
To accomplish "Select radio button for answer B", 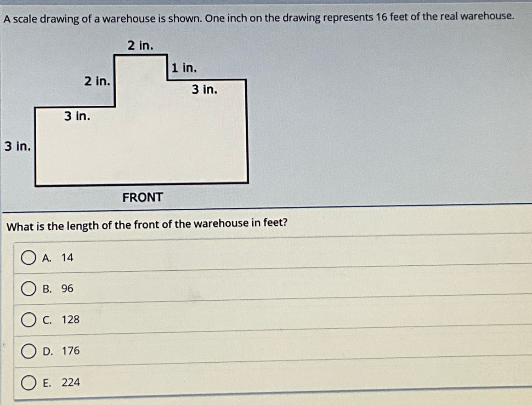I will [x=28, y=289].
